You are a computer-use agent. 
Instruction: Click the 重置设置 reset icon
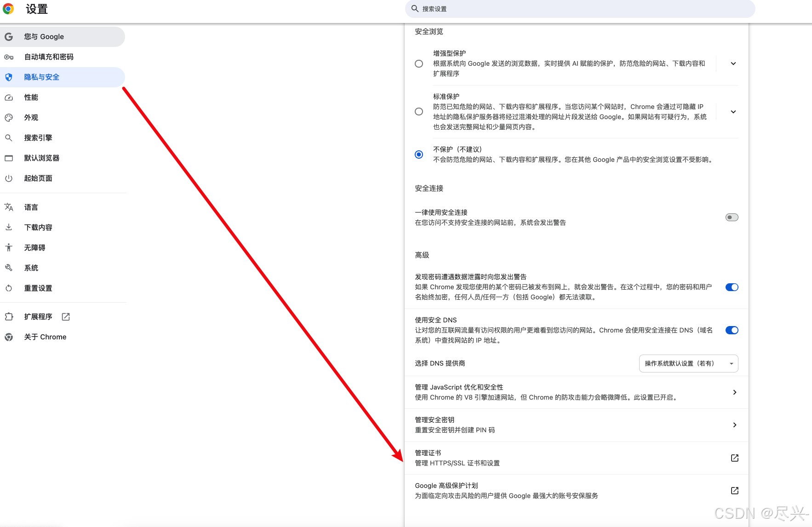pyautogui.click(x=9, y=288)
